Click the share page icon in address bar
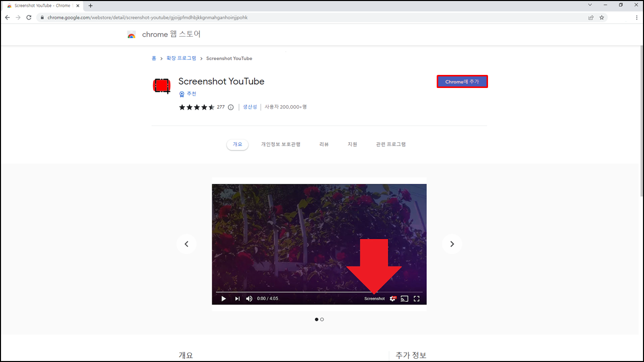The image size is (644, 362). click(591, 17)
